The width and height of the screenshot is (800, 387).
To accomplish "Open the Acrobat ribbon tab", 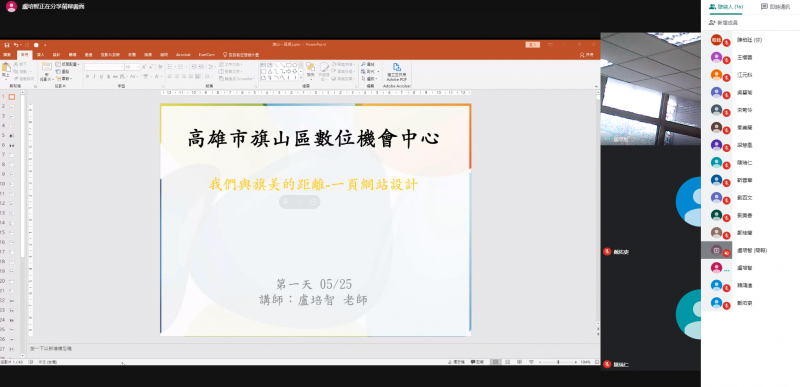I will pyautogui.click(x=183, y=55).
